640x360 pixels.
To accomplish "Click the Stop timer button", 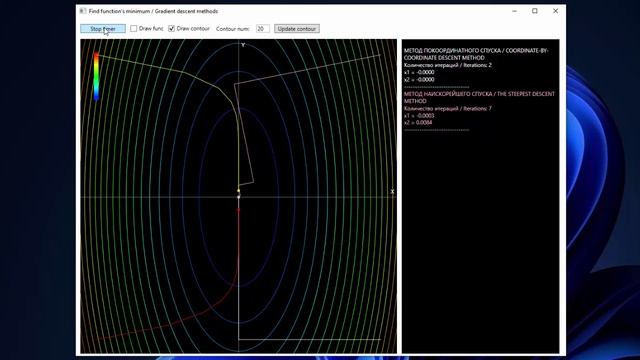I will click(x=103, y=29).
